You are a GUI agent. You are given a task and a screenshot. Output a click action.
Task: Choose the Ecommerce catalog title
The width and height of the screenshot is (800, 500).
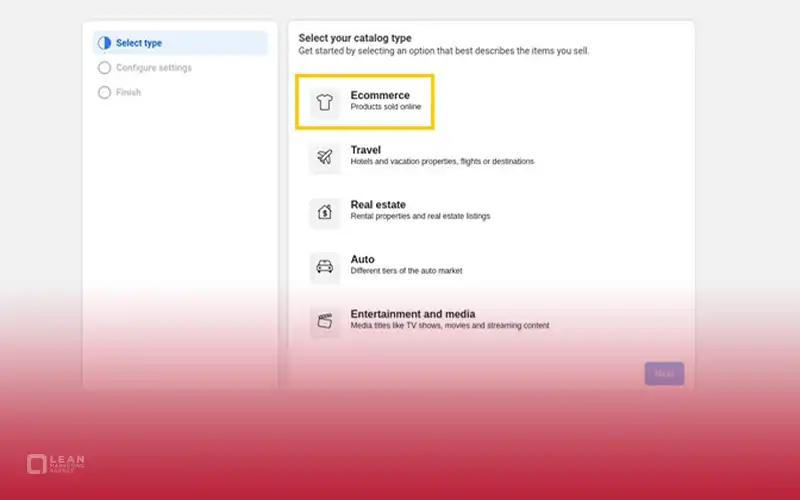[x=380, y=95]
